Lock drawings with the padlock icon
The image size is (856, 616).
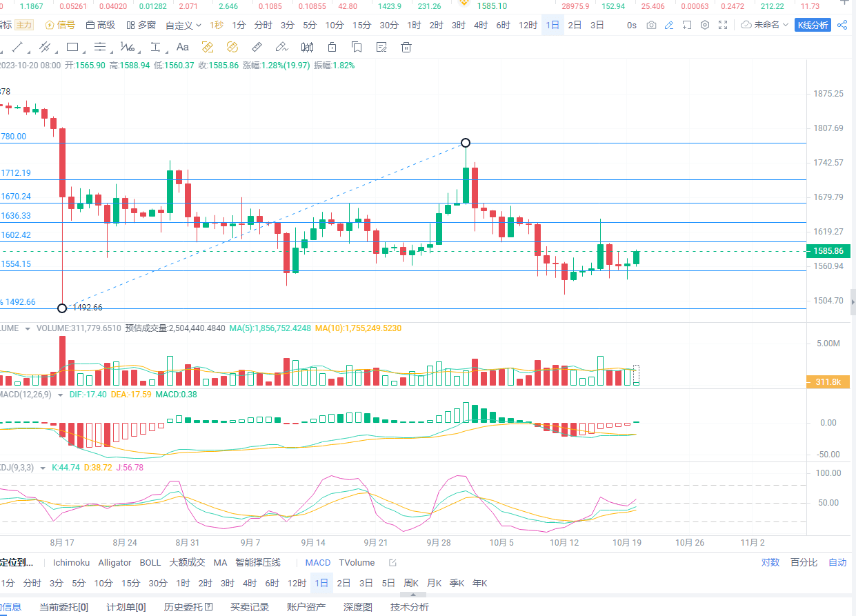coord(332,47)
